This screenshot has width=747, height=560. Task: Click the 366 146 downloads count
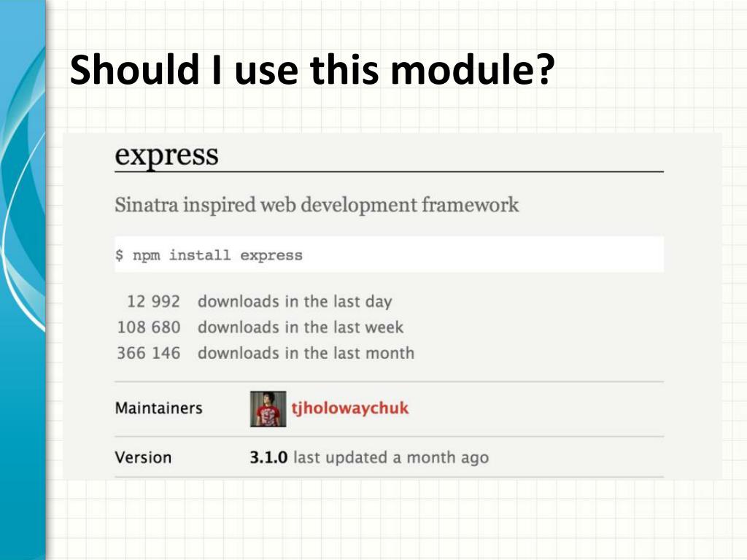click(x=149, y=353)
